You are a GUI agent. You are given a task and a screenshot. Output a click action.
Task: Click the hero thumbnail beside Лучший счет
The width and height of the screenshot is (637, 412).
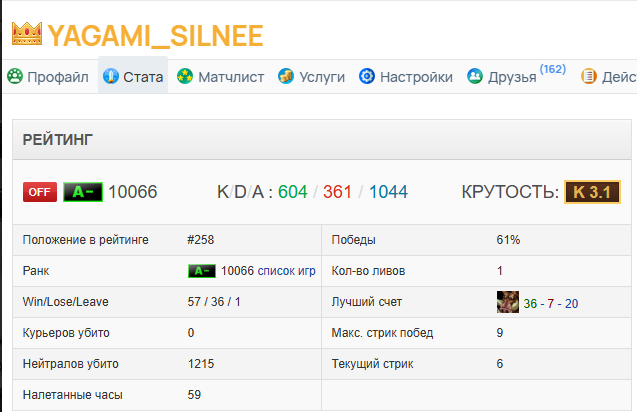(508, 302)
